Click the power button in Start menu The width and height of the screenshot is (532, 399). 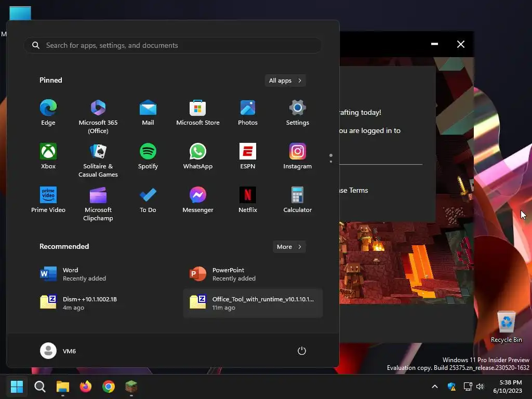[302, 351]
